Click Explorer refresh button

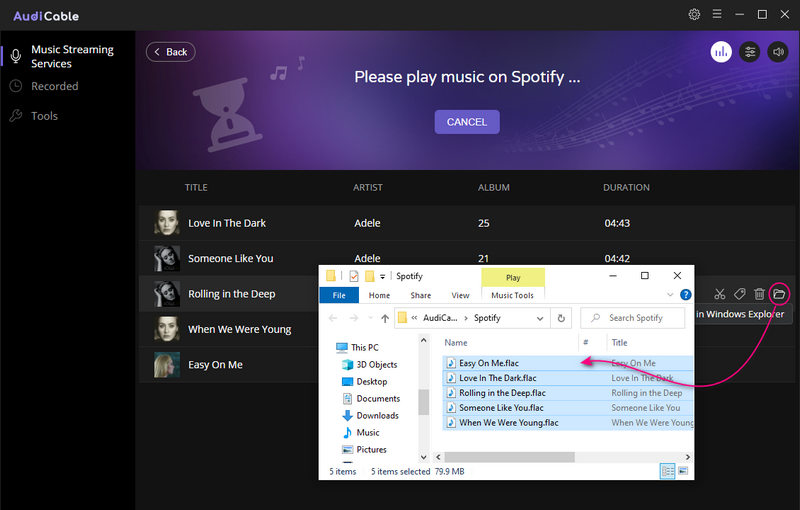pos(561,318)
